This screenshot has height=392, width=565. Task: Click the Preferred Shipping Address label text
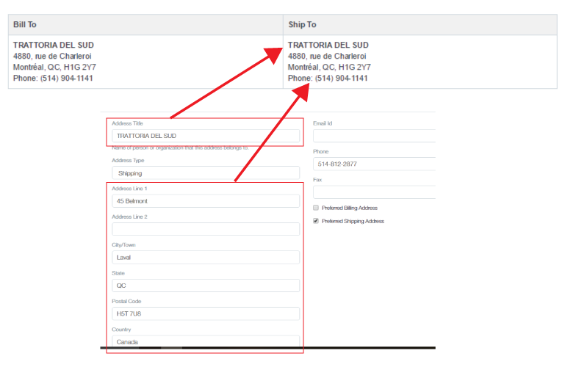pos(353,221)
